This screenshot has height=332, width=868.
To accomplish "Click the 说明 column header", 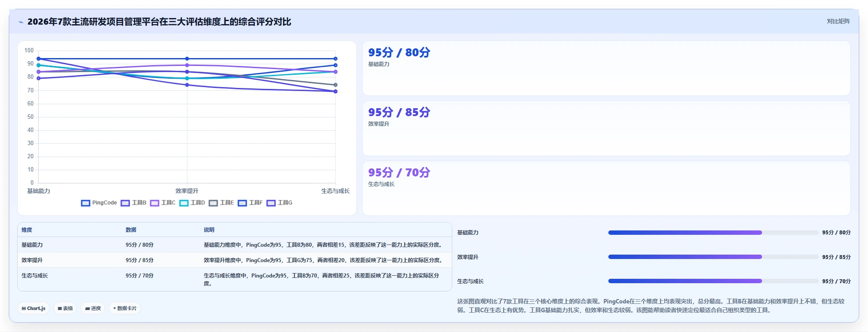I will point(209,230).
